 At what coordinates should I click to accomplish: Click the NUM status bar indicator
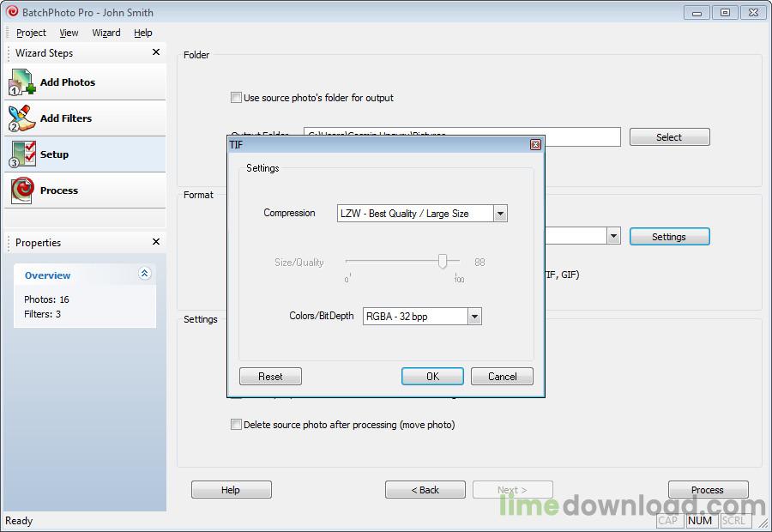point(700,521)
